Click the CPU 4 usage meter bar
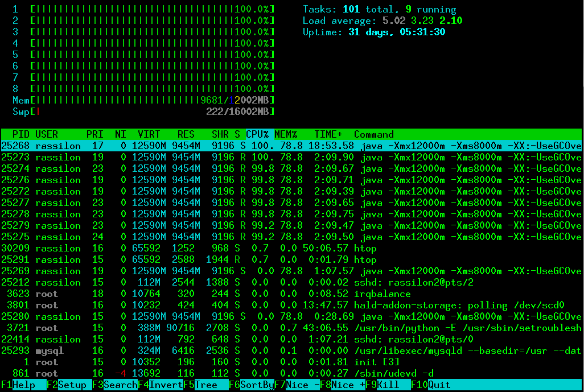584x392 pixels. [152, 43]
